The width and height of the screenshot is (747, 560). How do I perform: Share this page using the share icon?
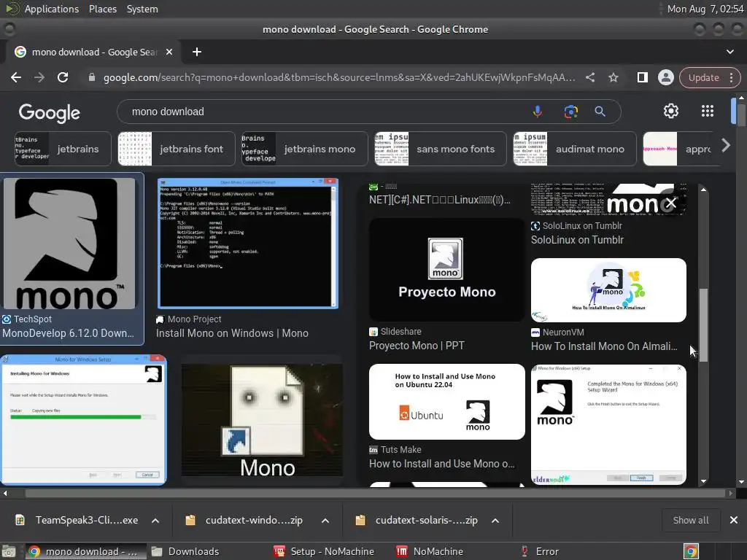(x=589, y=77)
